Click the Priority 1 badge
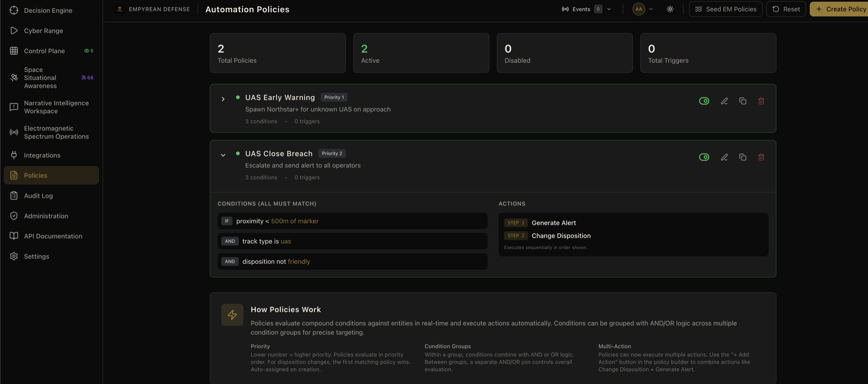Screen dimensions: 868x384 334,97
